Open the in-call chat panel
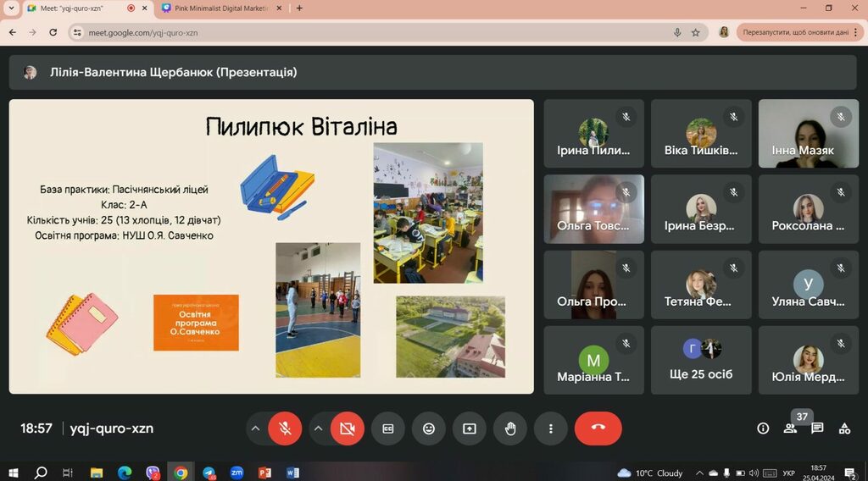This screenshot has width=868, height=481. point(817,428)
